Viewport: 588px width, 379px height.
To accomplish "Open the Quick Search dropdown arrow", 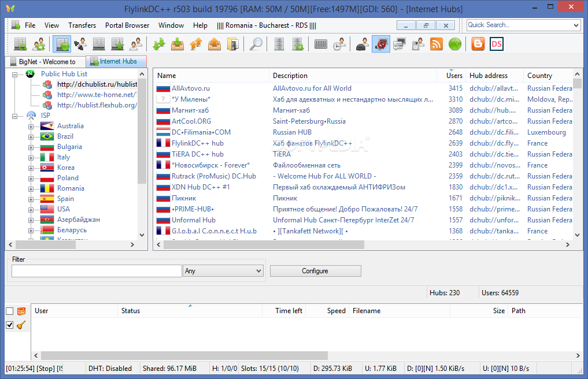I will point(576,25).
